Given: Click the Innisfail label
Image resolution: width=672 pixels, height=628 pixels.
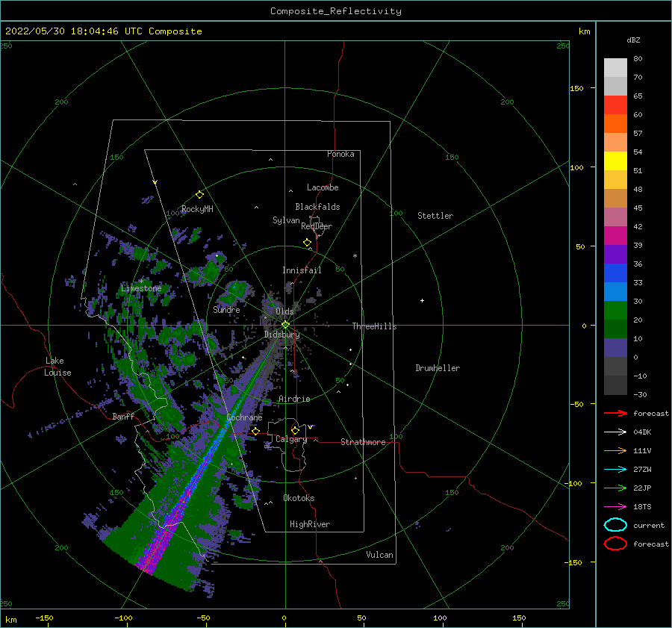Looking at the screenshot, I should [x=302, y=270].
